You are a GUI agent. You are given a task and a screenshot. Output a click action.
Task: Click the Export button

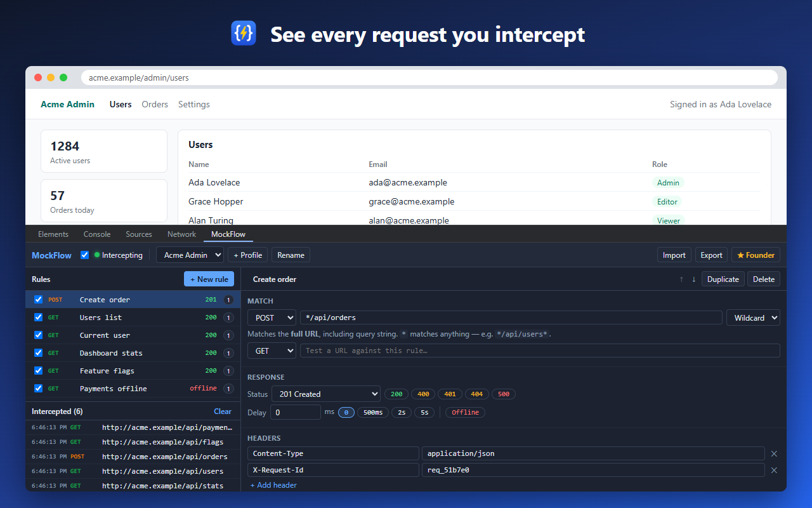click(711, 255)
